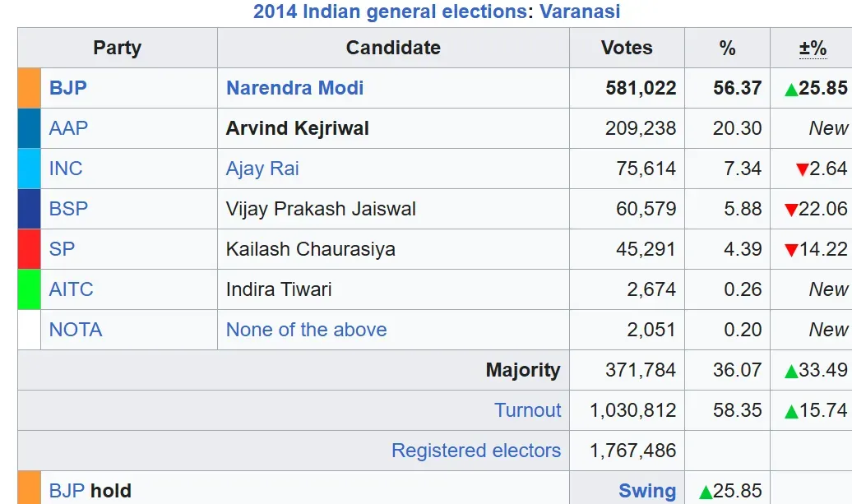Open the Registered electors link
Viewport: 852px width, 504px height.
click(x=476, y=451)
